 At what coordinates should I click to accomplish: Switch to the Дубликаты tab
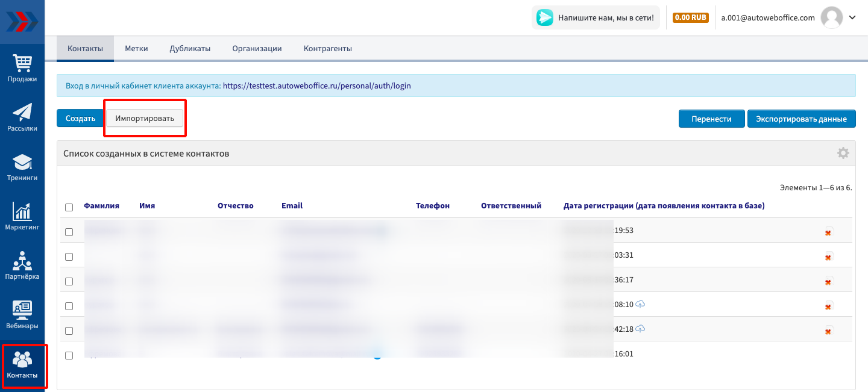click(x=190, y=49)
